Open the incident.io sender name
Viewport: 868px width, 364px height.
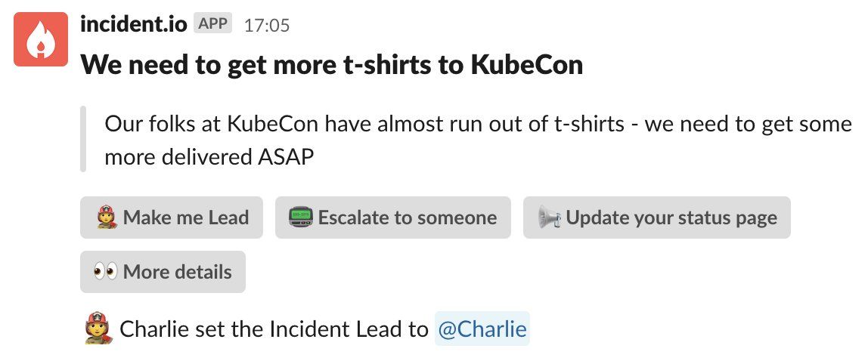pyautogui.click(x=134, y=23)
